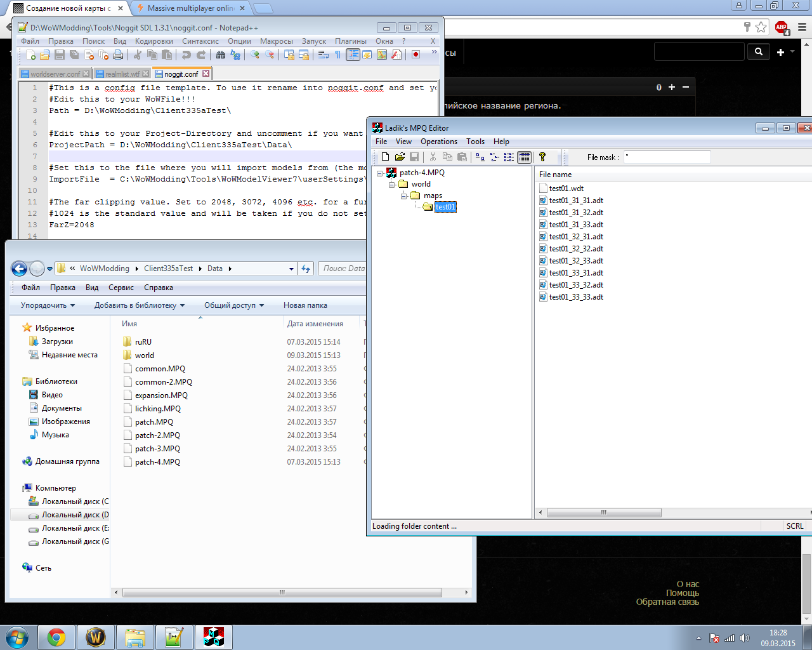812x650 pixels.
Task: Click the Open archive icon in MPQ Editor
Action: [x=400, y=157]
